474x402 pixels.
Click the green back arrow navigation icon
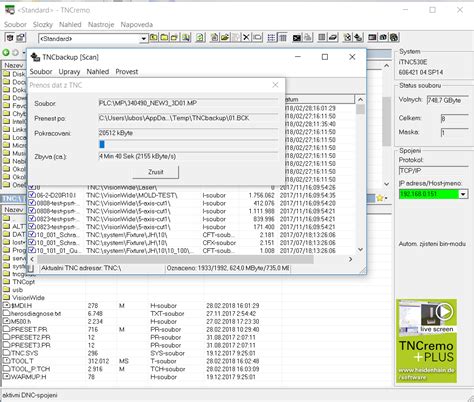point(6,52)
